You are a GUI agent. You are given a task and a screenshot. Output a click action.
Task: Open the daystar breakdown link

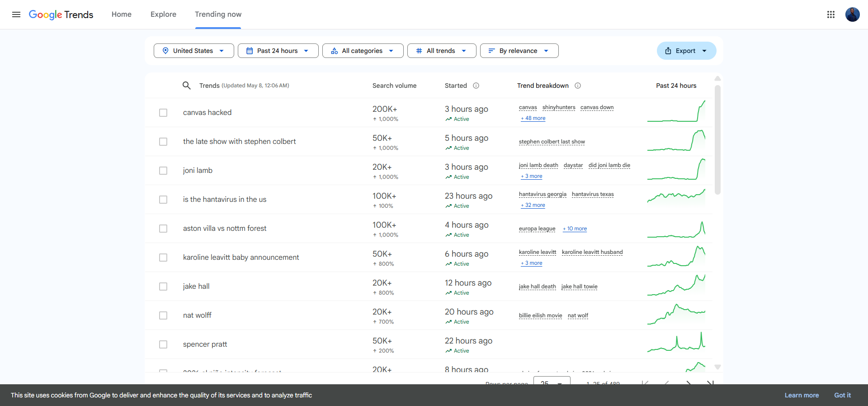(573, 165)
